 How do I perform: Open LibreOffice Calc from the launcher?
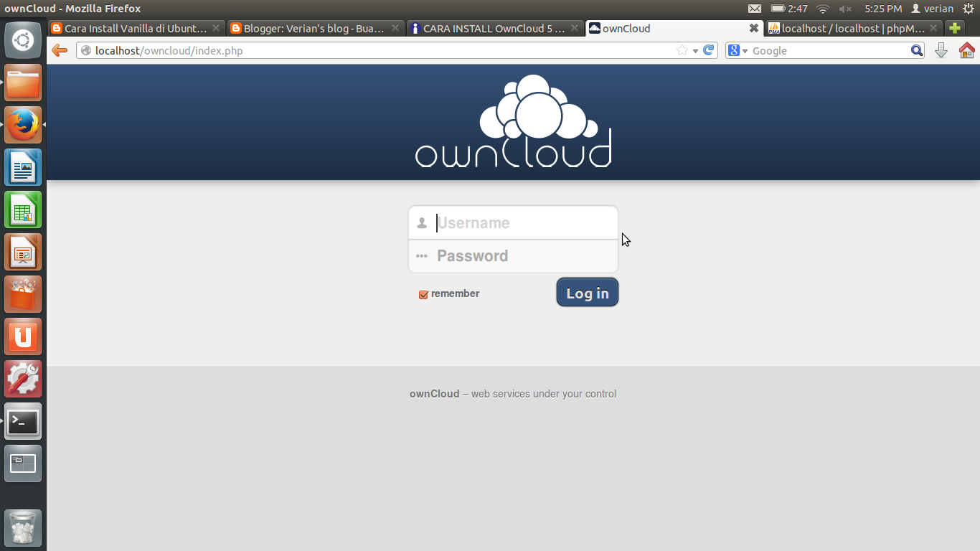[23, 209]
